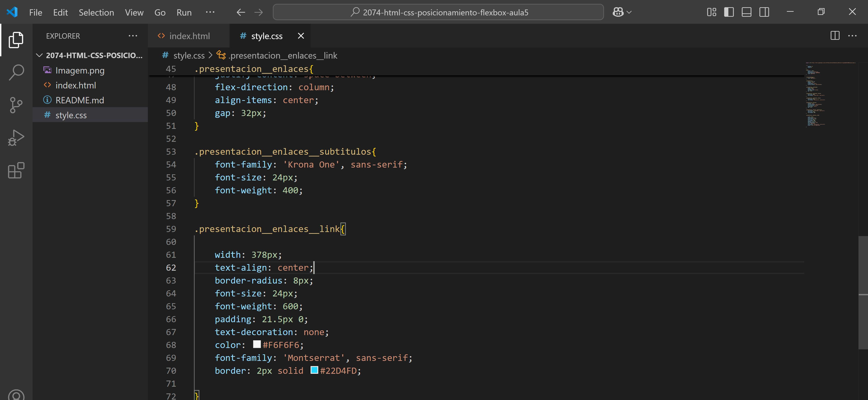This screenshot has height=400, width=868.
Task: Click the vertical editor scrollbar thumb
Action: pos(863,293)
